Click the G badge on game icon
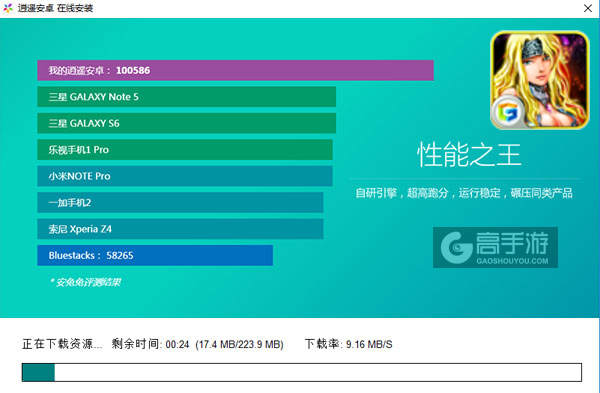600x393 pixels. coord(508,112)
